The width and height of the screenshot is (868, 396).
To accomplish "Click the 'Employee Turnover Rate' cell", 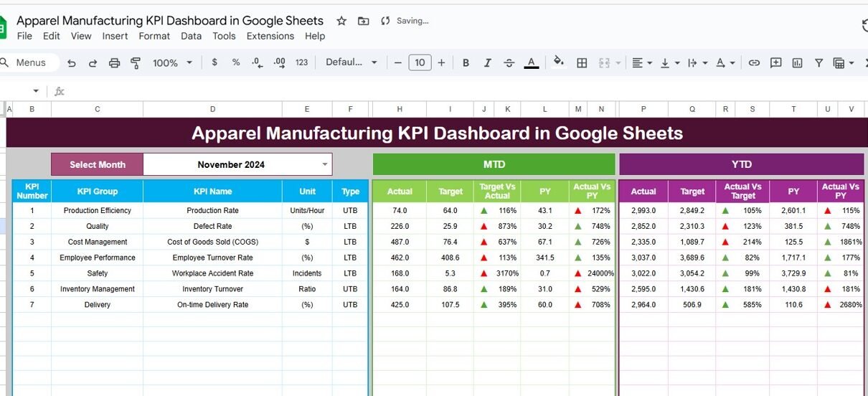I will pyautogui.click(x=212, y=258).
